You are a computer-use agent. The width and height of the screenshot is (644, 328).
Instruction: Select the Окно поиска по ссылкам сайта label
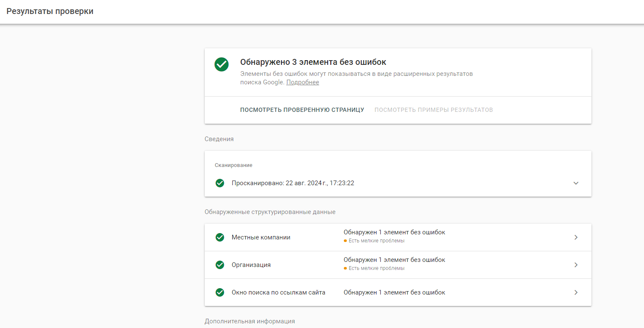[279, 292]
